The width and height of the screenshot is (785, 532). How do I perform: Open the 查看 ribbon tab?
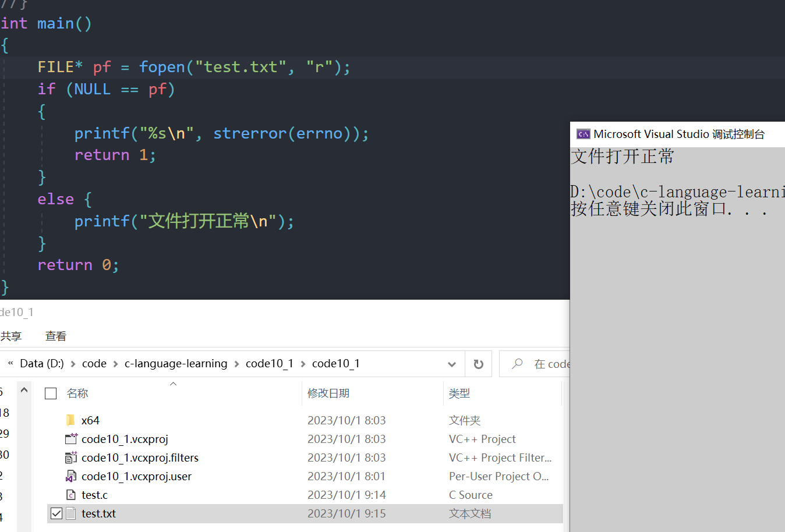click(x=56, y=336)
